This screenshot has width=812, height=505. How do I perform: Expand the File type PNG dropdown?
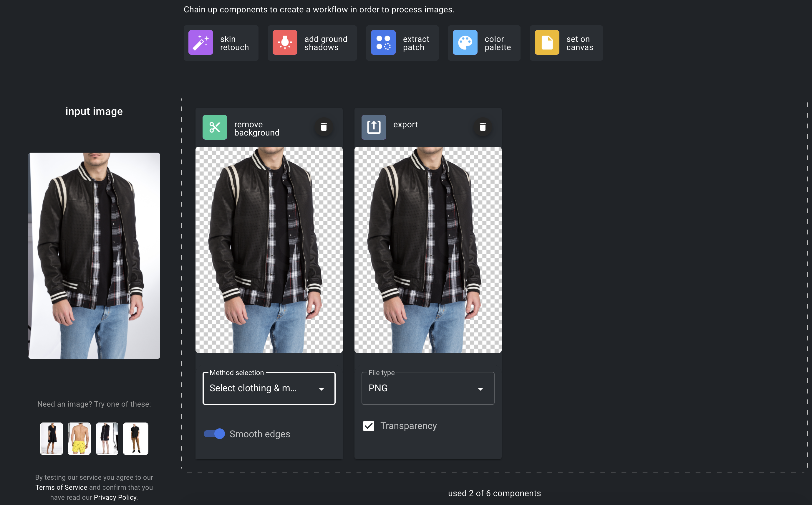(427, 388)
